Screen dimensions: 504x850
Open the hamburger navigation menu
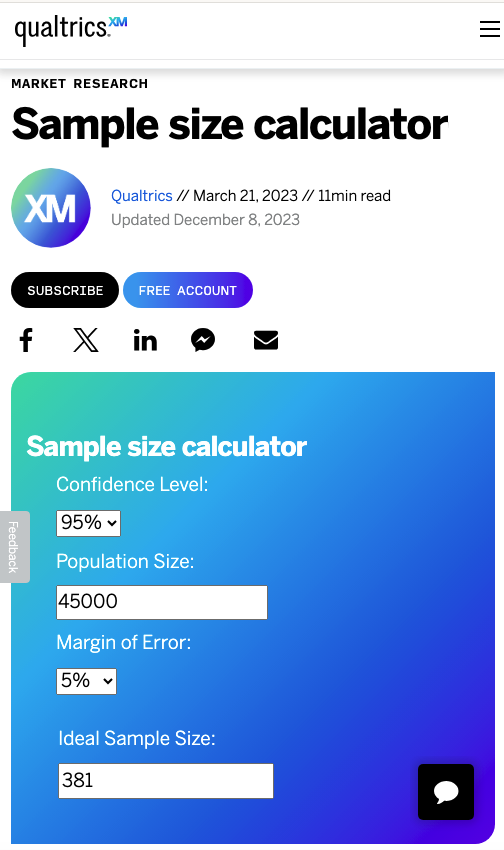point(490,29)
